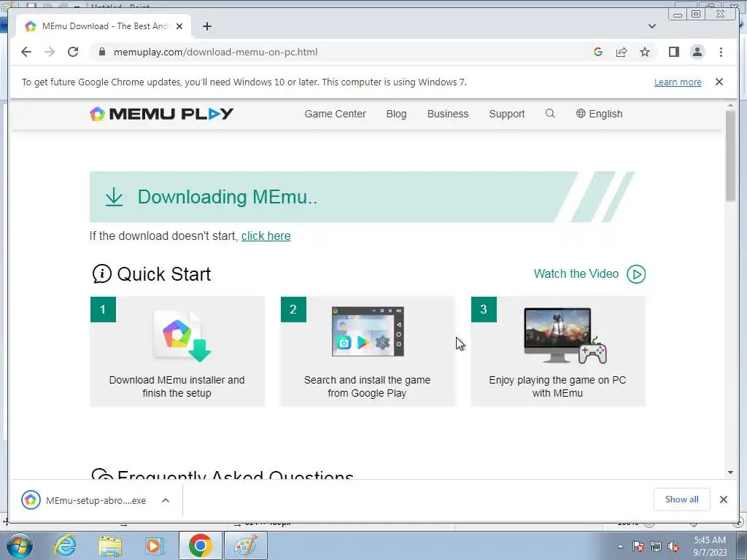
Task: Open the Business page
Action: click(x=447, y=114)
